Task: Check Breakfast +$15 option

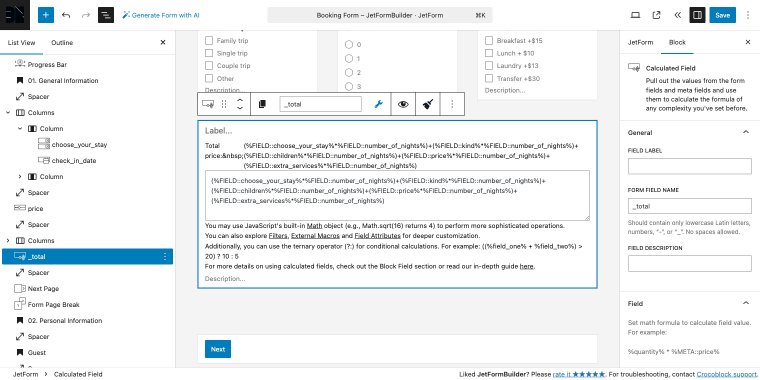Action: pyautogui.click(x=489, y=40)
